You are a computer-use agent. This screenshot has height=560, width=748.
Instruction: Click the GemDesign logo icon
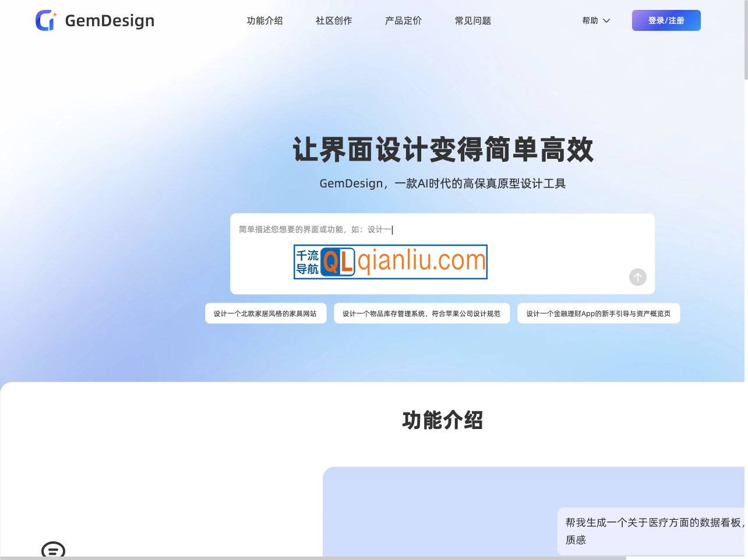45,20
